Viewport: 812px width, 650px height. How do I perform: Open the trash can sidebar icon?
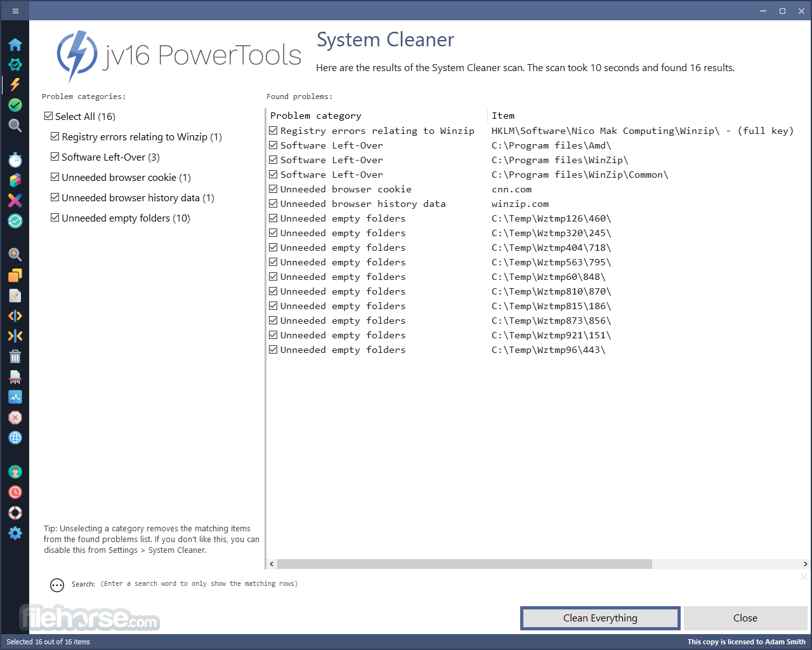tap(15, 357)
